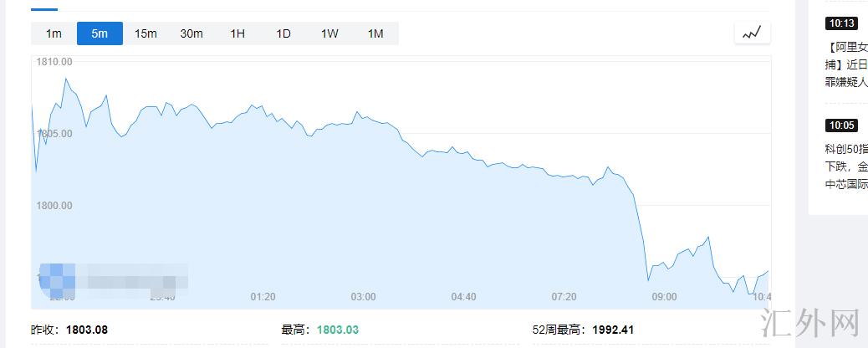The height and width of the screenshot is (348, 868).
Task: Click the 52周最高 1992.41 value
Action: (613, 330)
